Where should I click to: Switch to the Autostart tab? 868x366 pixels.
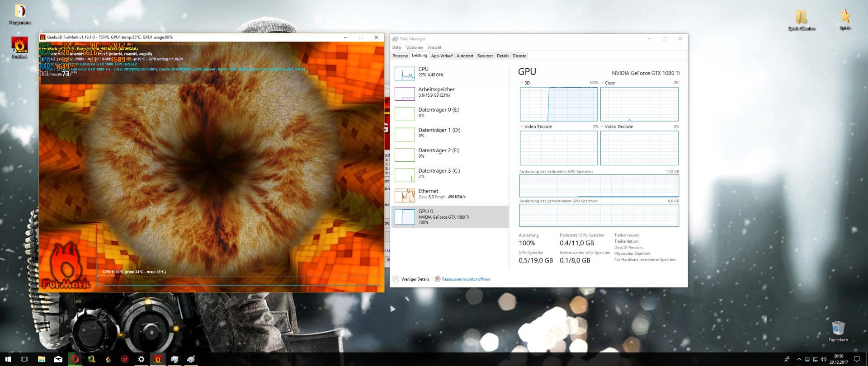pyautogui.click(x=465, y=56)
